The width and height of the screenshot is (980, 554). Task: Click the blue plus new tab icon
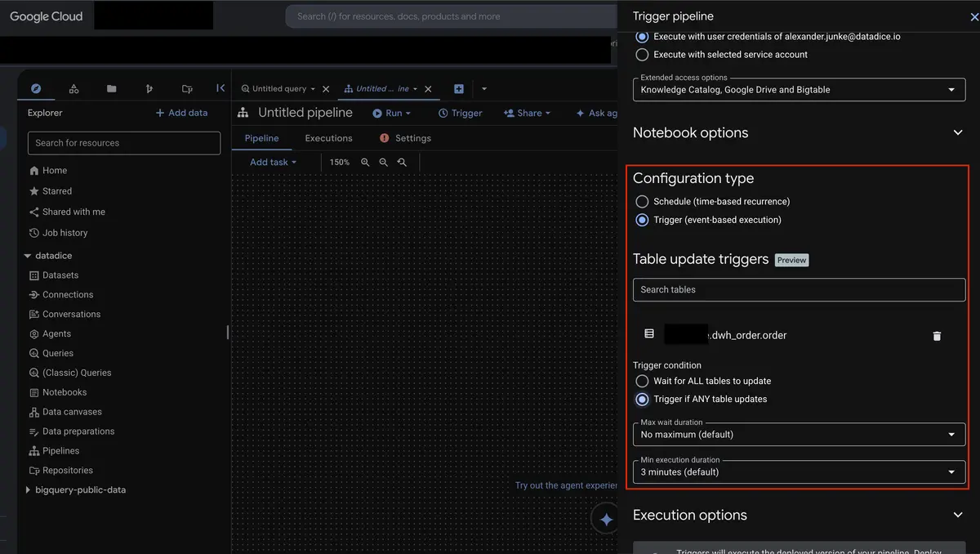459,88
